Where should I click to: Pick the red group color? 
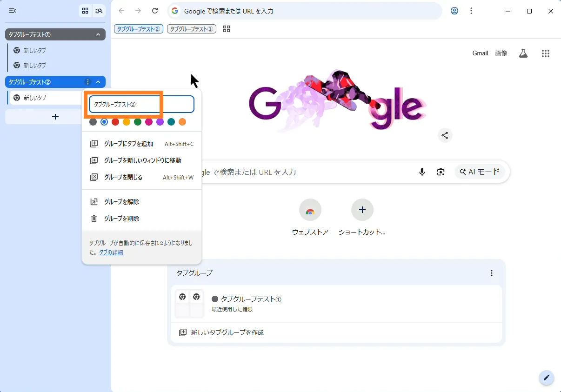pos(115,122)
